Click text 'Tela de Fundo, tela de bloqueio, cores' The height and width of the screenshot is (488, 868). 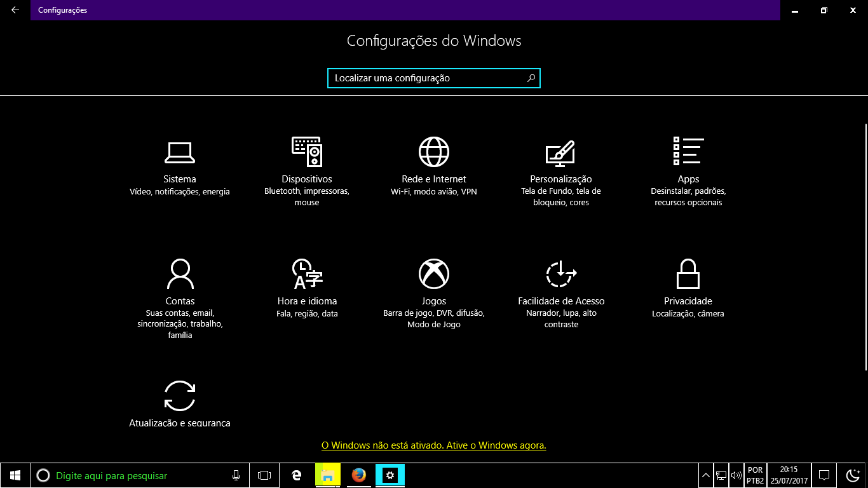pos(561,197)
